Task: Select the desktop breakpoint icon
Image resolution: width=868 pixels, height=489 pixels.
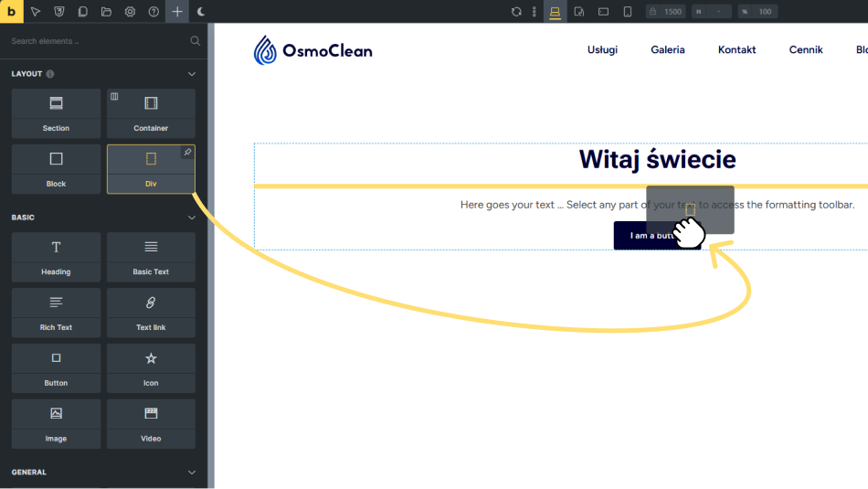Action: [x=555, y=12]
